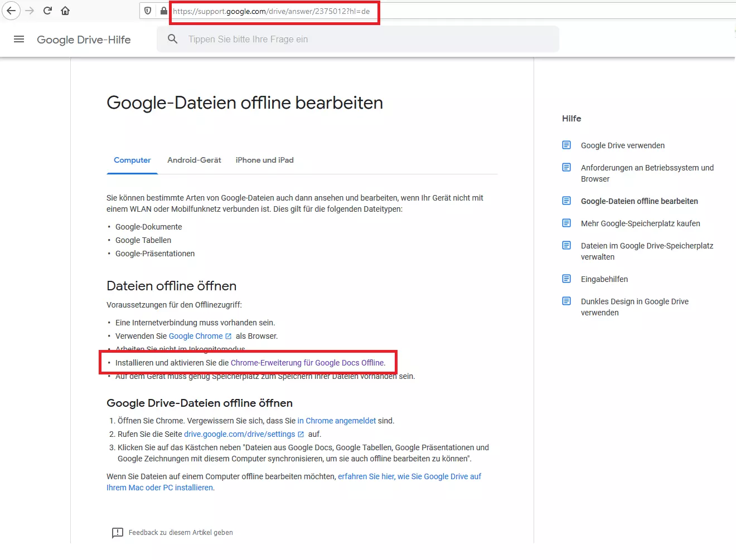This screenshot has width=736, height=560.
Task: Click the padlock site security icon
Action: pyautogui.click(x=163, y=11)
